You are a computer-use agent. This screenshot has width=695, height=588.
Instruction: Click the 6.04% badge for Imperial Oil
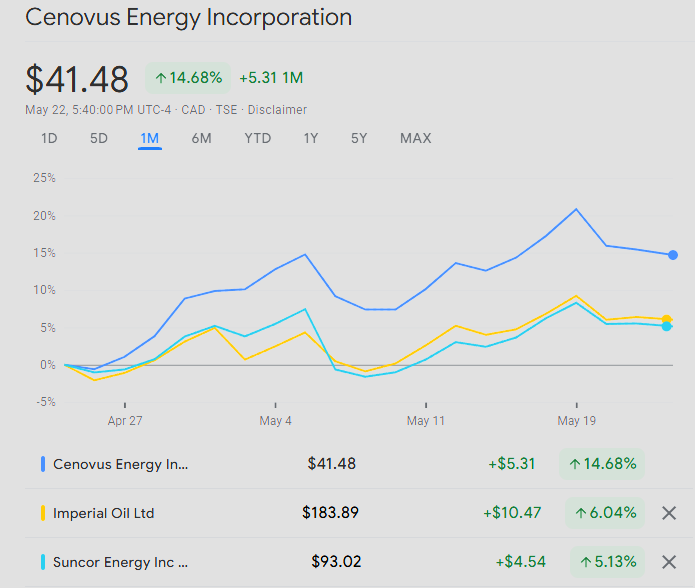(x=605, y=513)
